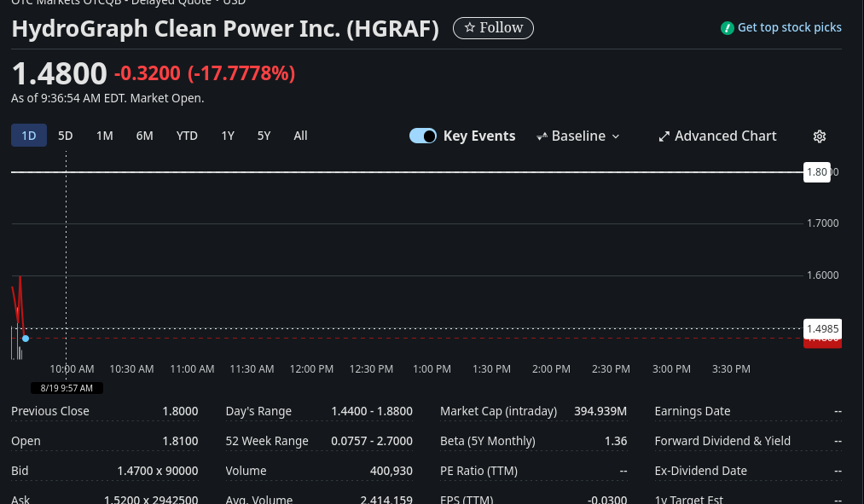Select the 5Y chart range
Viewport: 864px width, 504px height.
pos(264,136)
